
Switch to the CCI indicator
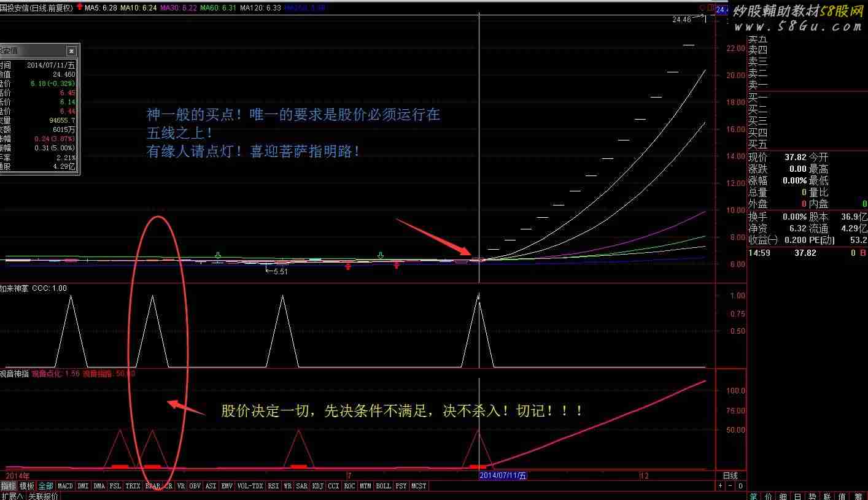click(333, 486)
